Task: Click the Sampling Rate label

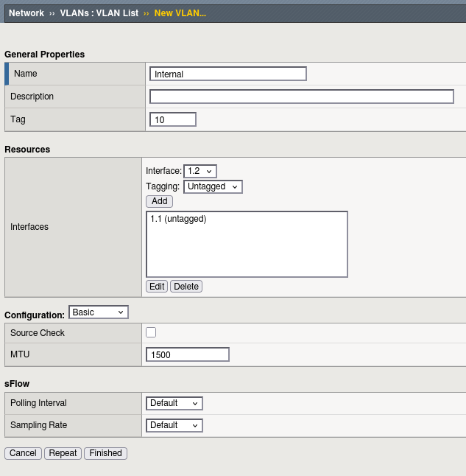Action: pos(38,425)
